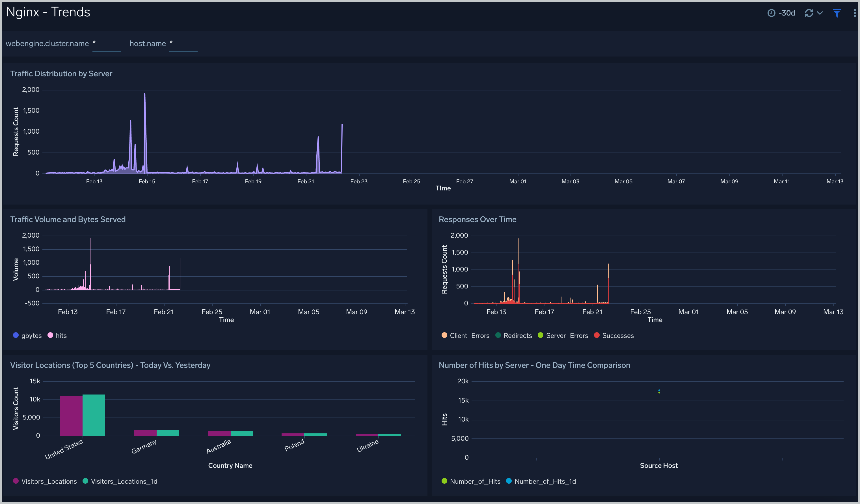Click the clock icon beside -30d
Screen dimensions: 860x504
[x=771, y=13]
